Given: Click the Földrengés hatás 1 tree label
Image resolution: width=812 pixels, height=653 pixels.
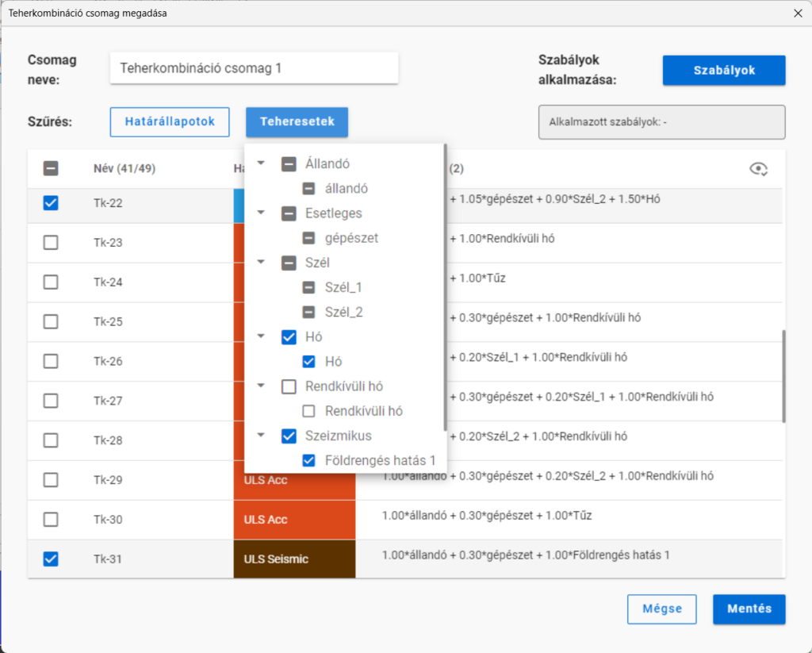Looking at the screenshot, I should (x=380, y=460).
